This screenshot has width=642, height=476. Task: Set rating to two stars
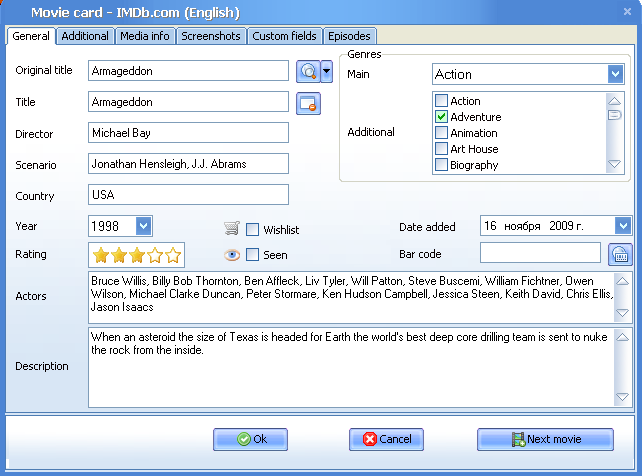coord(119,255)
